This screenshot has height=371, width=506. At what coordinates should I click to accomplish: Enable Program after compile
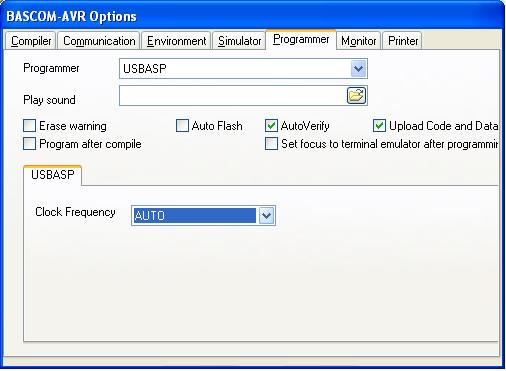29,144
